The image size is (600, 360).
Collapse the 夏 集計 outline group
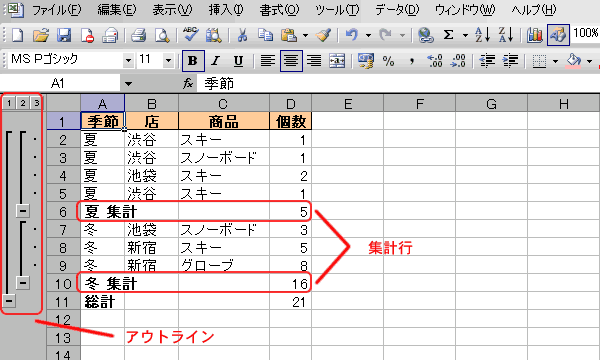[23, 210]
